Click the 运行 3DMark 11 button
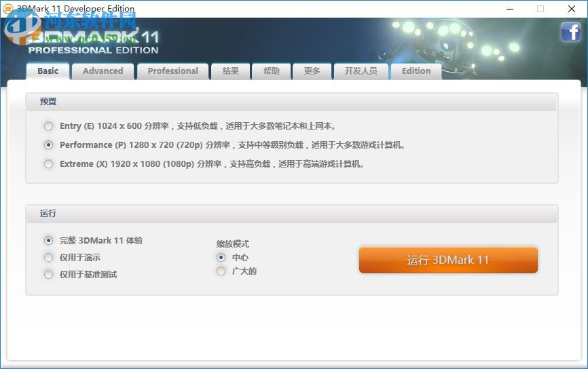Viewport: 588px width, 369px height. coord(448,260)
